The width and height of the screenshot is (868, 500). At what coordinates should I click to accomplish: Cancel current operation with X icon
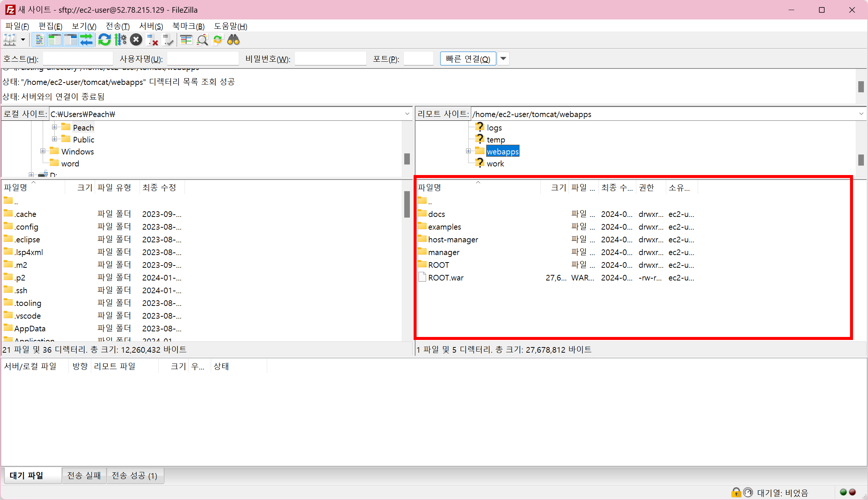pyautogui.click(x=136, y=40)
